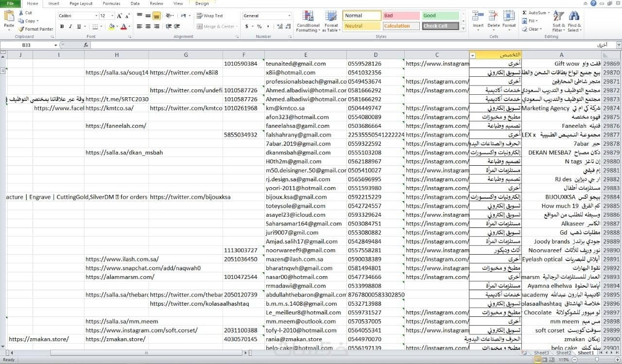Click the Increase Font Size icon
Image resolution: width=622 pixels, height=364 pixels.
(120, 16)
